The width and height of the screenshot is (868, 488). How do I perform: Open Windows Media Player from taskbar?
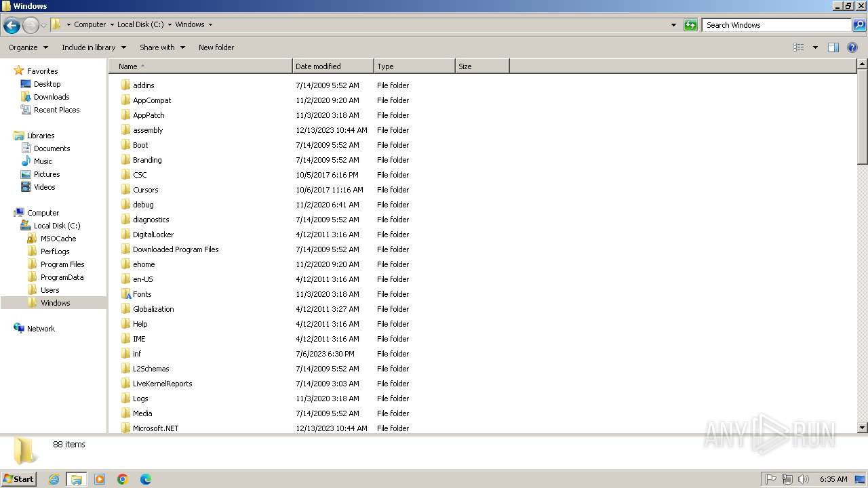click(100, 479)
